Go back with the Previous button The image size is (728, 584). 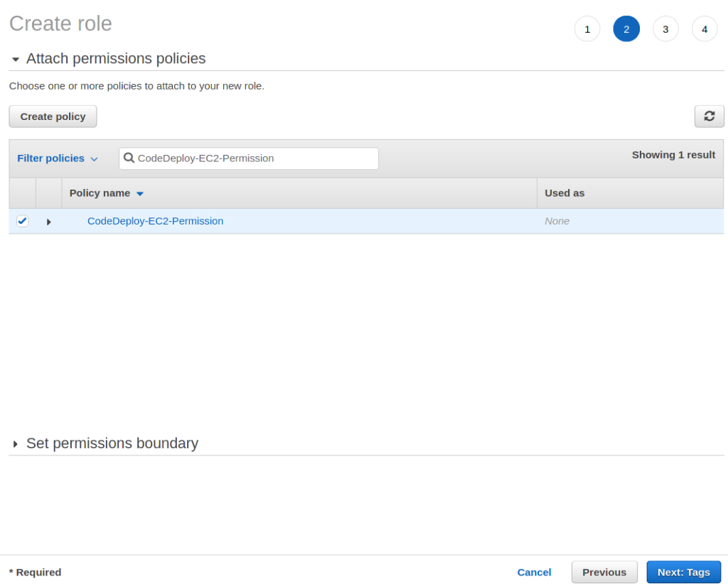[604, 572]
